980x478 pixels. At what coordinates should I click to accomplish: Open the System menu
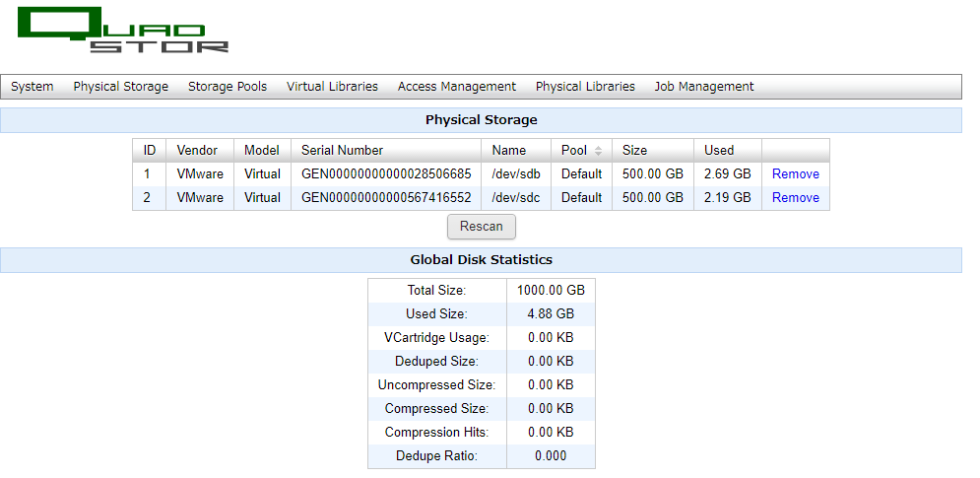coord(32,87)
